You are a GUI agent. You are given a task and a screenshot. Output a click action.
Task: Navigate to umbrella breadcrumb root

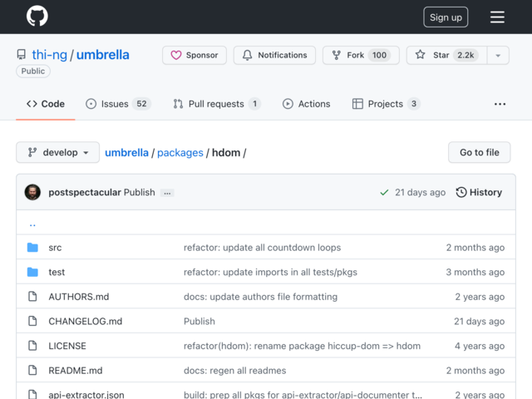coord(126,153)
